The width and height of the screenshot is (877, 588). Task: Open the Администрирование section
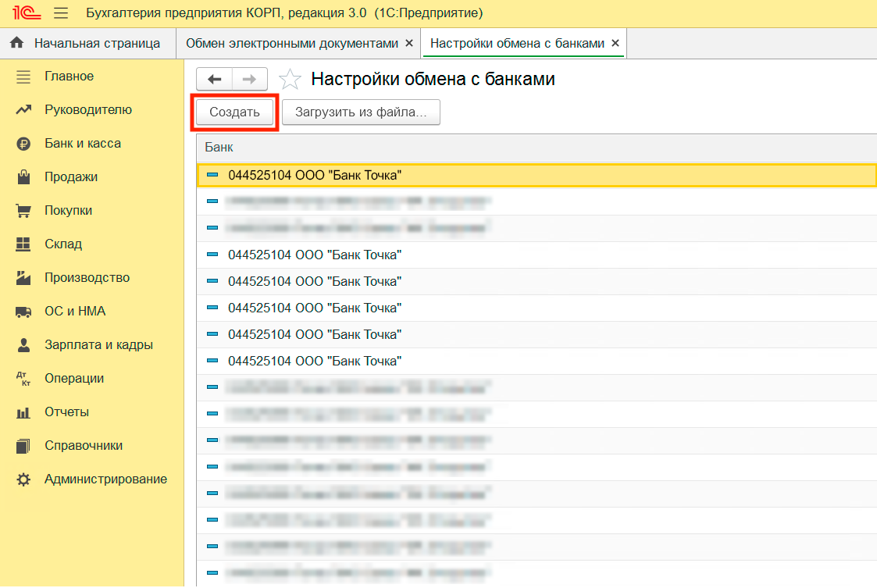(105, 479)
